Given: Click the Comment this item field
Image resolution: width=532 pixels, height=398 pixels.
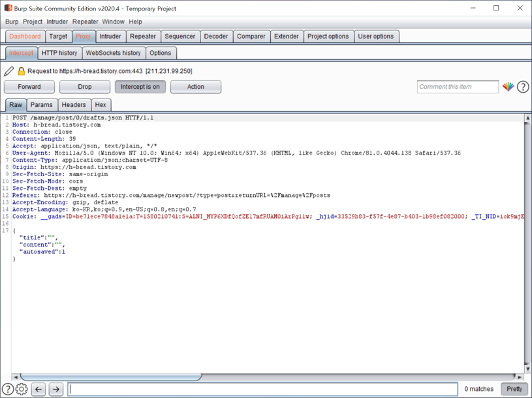Looking at the screenshot, I should coord(458,87).
